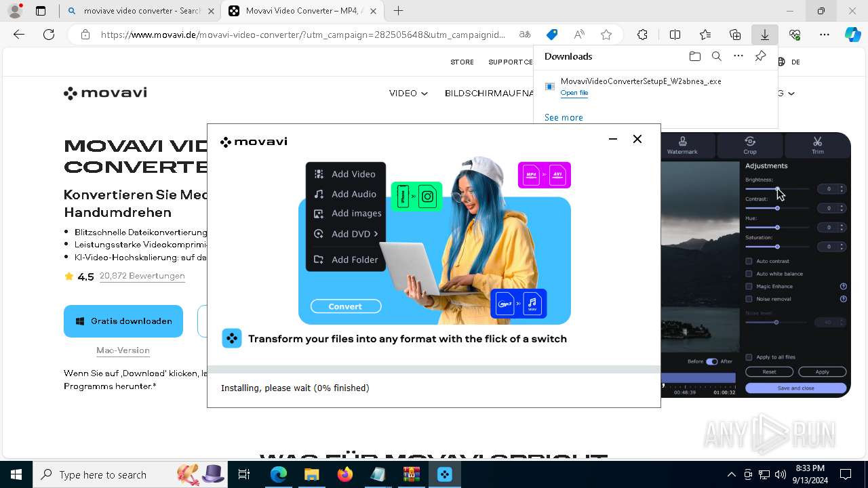Add this page to favorites
Screen dimensions: 868x488
[606, 35]
